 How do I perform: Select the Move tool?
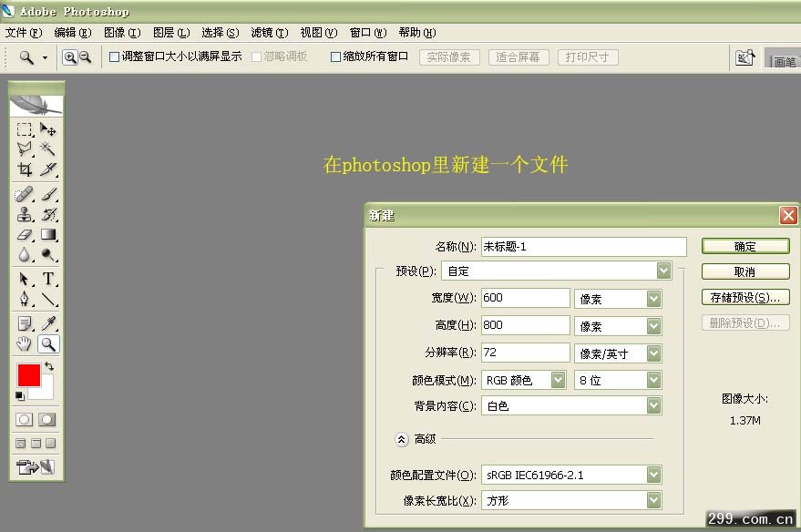click(48, 129)
